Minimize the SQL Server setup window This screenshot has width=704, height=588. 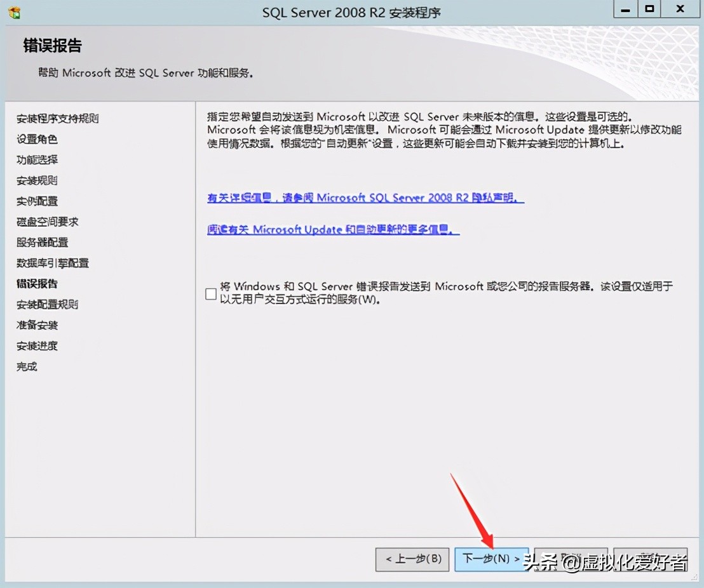[625, 10]
